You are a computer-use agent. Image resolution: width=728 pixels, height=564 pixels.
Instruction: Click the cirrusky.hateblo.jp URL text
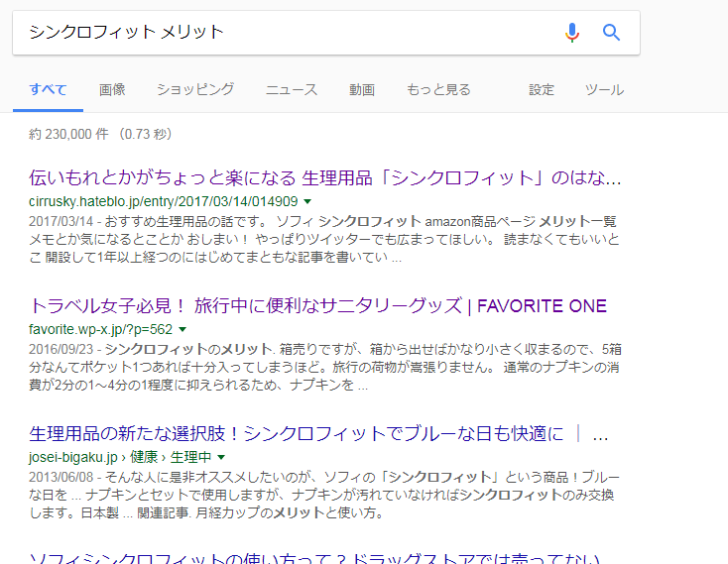(x=163, y=202)
